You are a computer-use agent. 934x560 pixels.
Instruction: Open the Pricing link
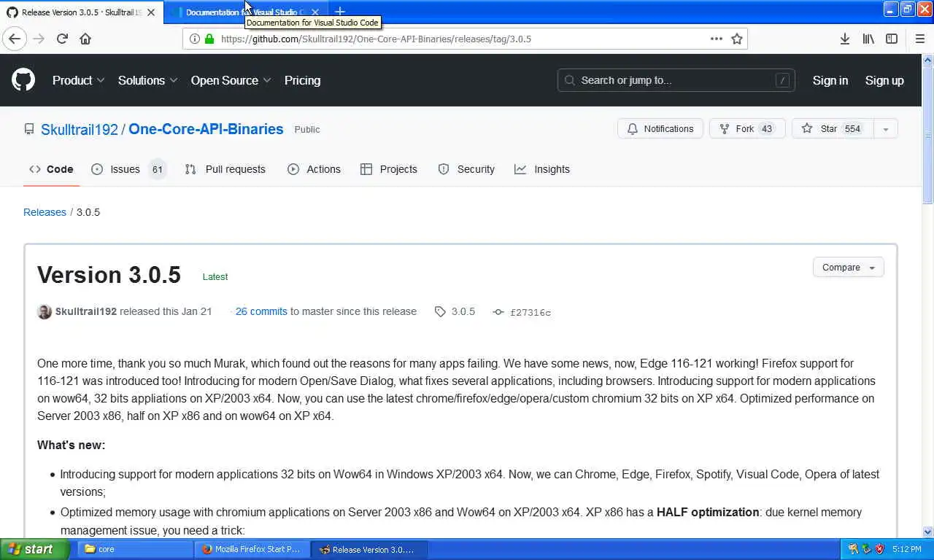point(302,80)
